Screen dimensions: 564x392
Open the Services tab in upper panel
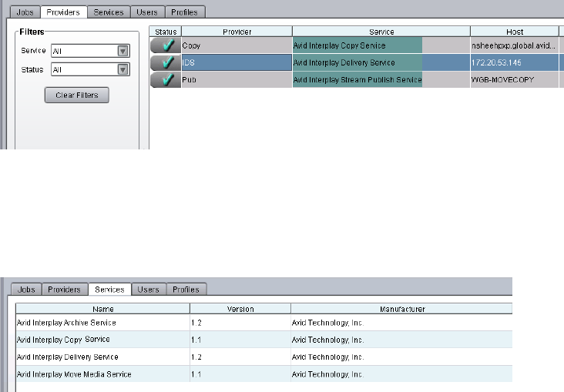click(109, 12)
